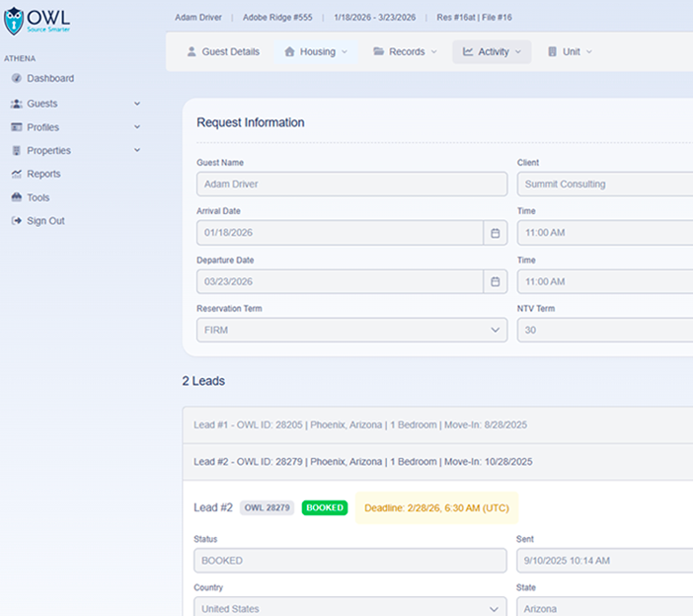Click the green BOOKED status badge

(x=325, y=507)
